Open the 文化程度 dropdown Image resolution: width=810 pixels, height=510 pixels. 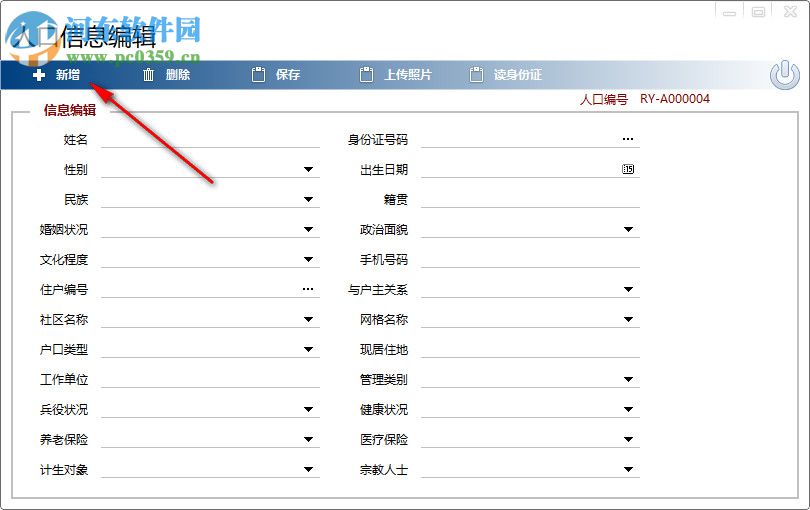click(308, 259)
